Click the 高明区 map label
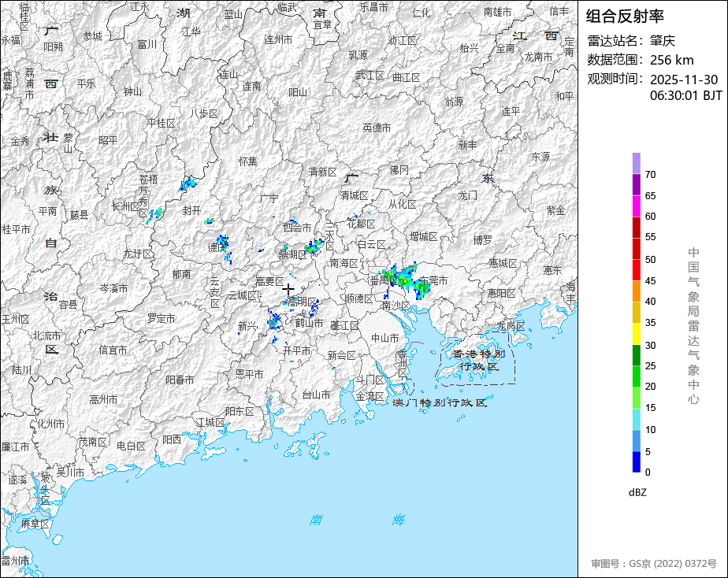728x578 pixels. 302,302
